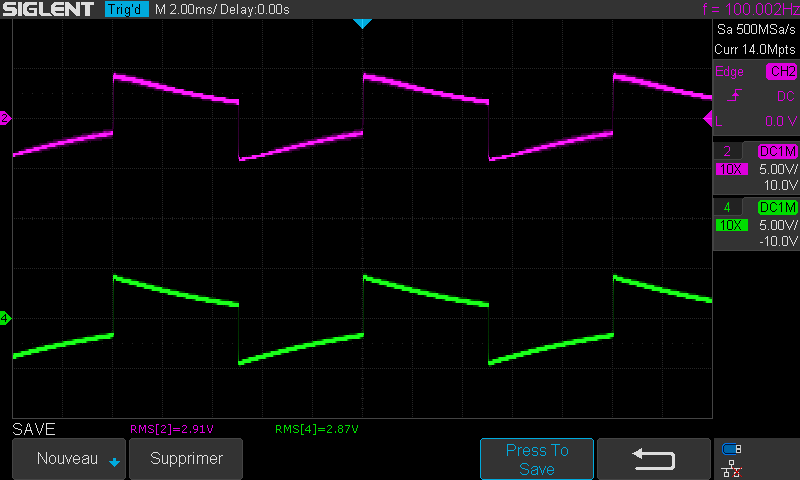Click the RMS[4]=2.87V measurement
Viewport: 800px width, 480px height.
click(316, 430)
